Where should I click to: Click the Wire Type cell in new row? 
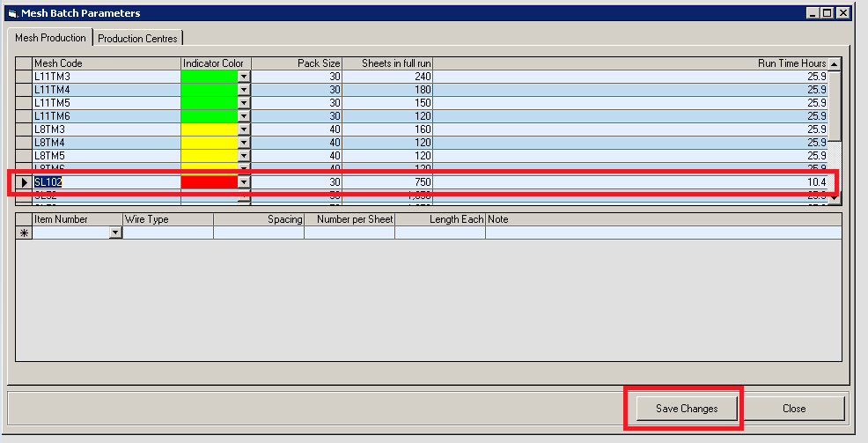coord(168,233)
